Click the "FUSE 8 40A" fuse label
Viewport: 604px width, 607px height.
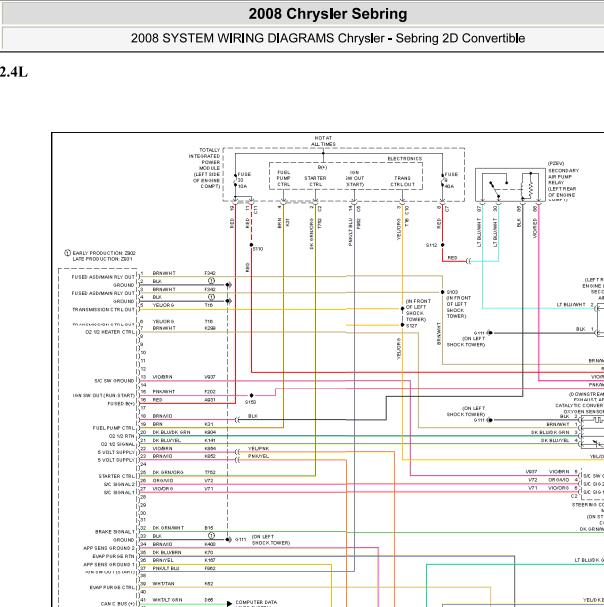point(451,180)
